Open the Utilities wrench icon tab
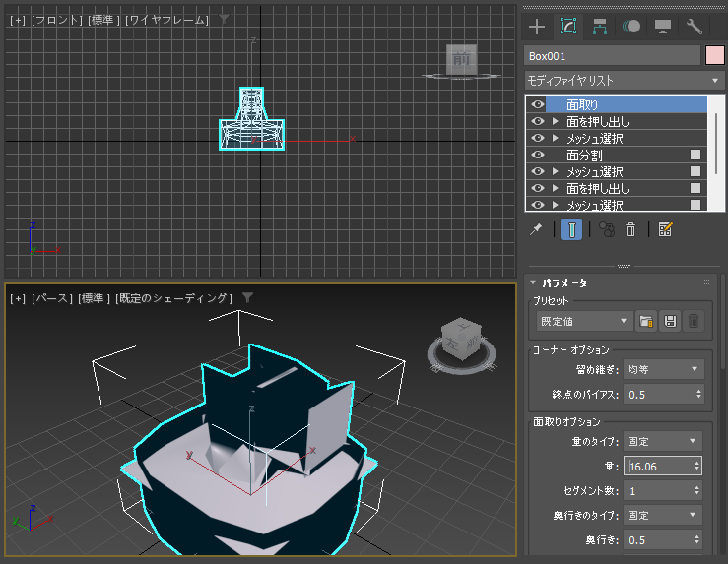The width and height of the screenshot is (728, 564). pyautogui.click(x=695, y=27)
